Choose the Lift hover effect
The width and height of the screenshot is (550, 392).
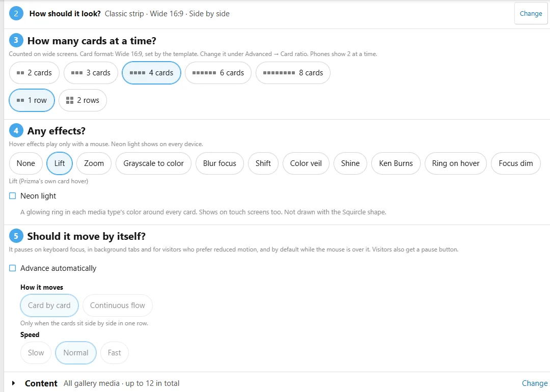(x=60, y=163)
